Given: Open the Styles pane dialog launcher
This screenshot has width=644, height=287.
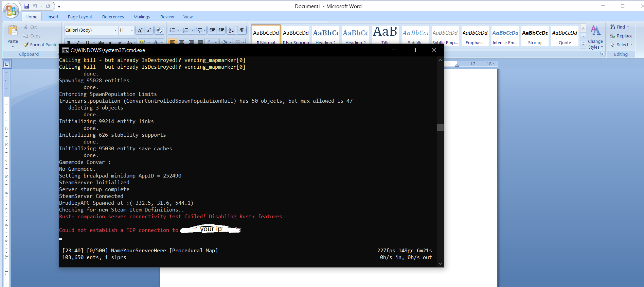Looking at the screenshot, I should 602,54.
